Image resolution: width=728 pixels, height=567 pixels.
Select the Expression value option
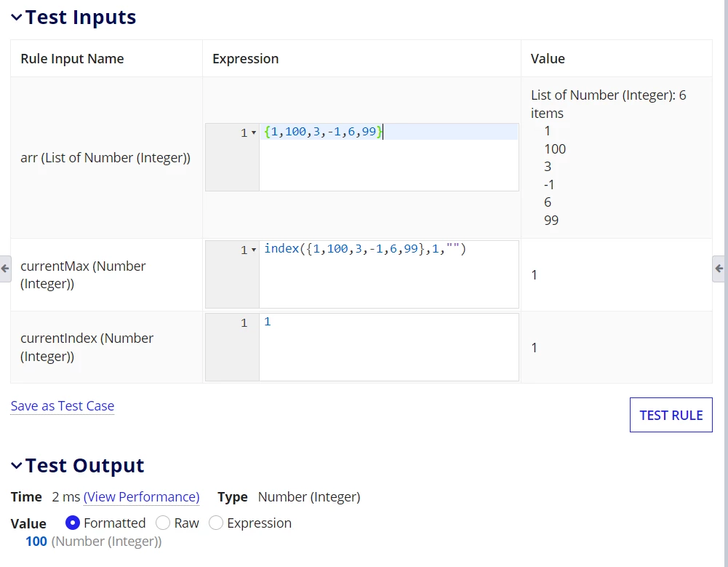click(216, 523)
